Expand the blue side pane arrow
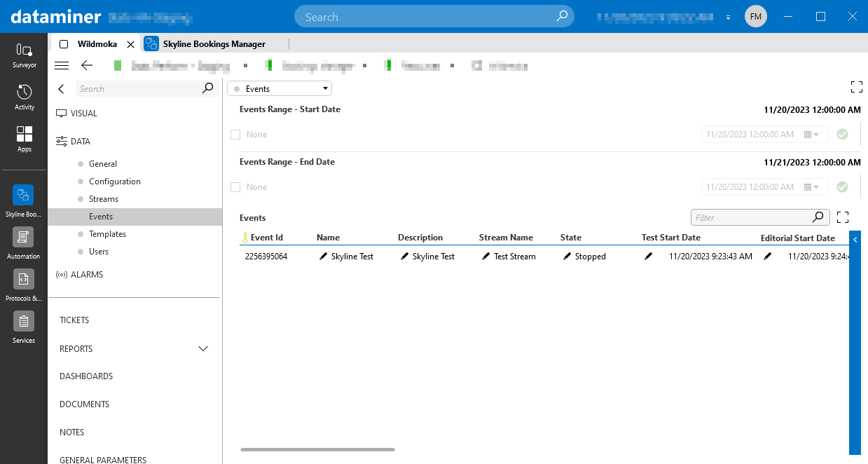 pos(855,240)
